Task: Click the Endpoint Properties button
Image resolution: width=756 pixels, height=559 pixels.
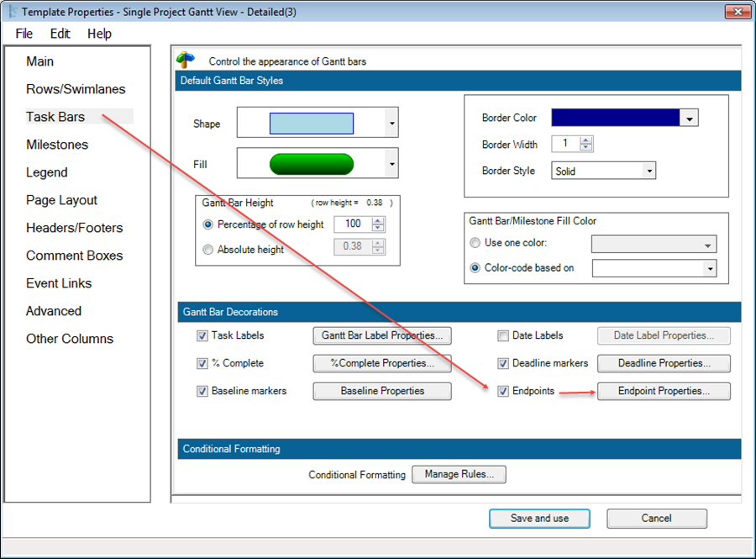Action: (664, 391)
